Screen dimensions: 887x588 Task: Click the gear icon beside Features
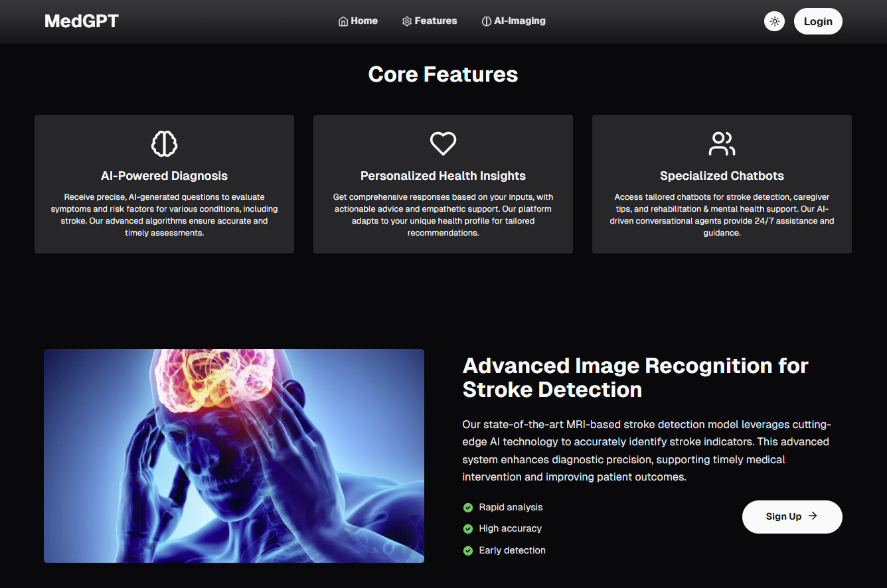click(407, 21)
